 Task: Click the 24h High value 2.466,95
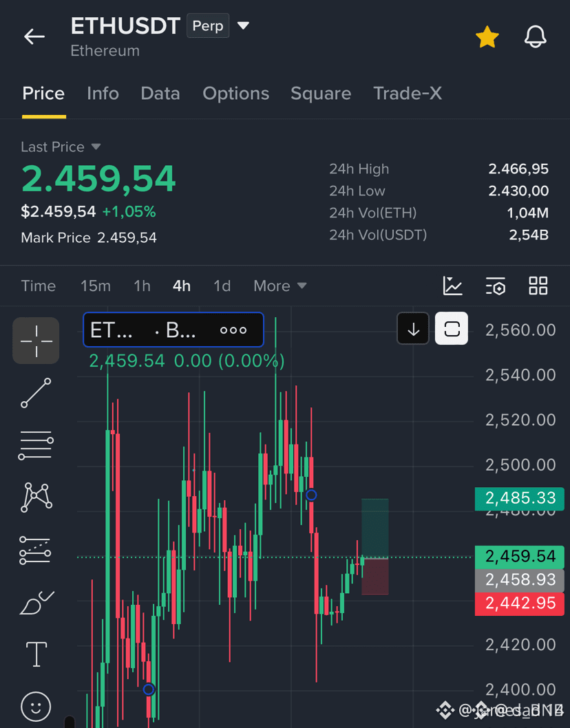point(518,169)
